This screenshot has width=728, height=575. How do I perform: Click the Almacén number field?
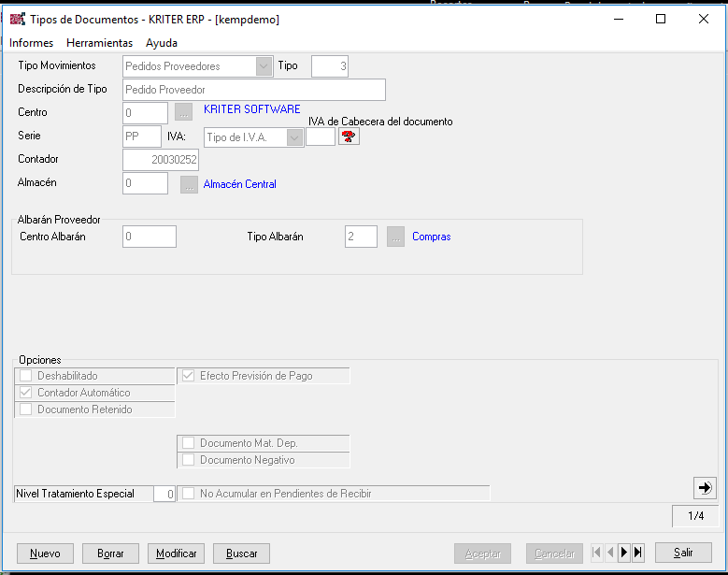click(x=146, y=183)
